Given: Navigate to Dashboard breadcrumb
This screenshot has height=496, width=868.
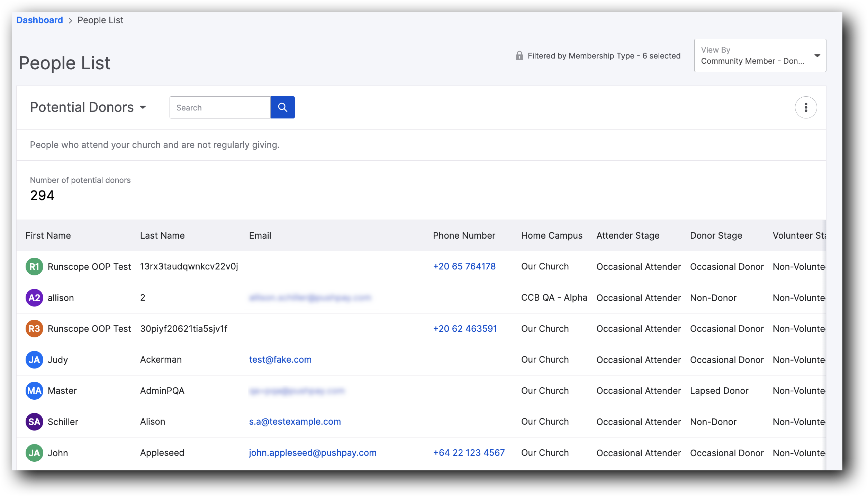Looking at the screenshot, I should [x=39, y=20].
